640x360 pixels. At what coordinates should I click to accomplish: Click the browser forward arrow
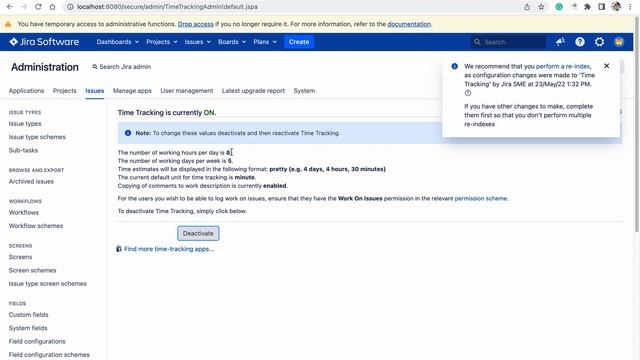[24, 7]
